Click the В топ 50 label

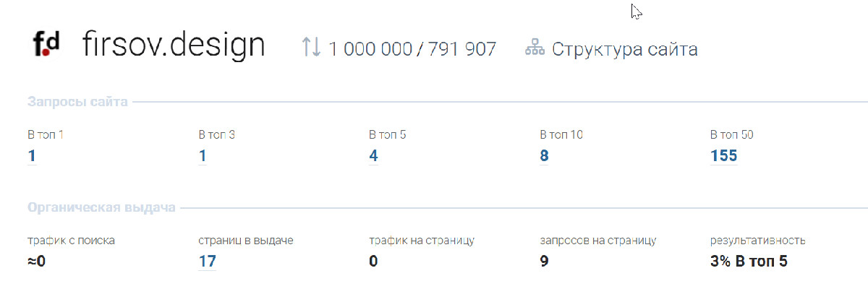732,134
